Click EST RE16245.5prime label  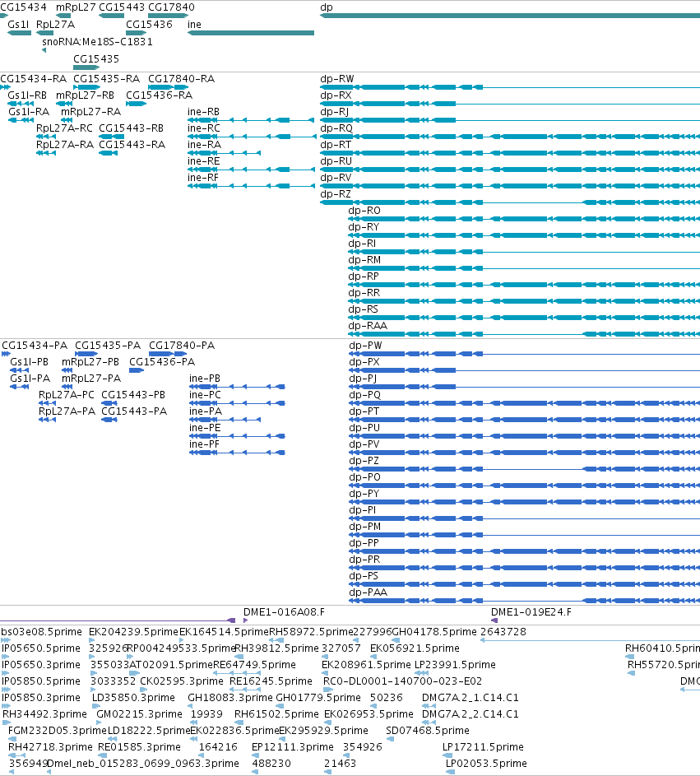click(x=271, y=681)
